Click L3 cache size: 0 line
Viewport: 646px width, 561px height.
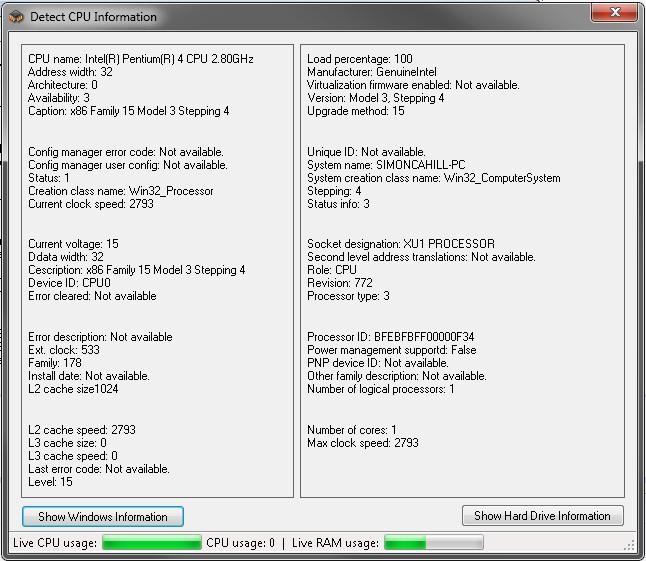click(67, 443)
